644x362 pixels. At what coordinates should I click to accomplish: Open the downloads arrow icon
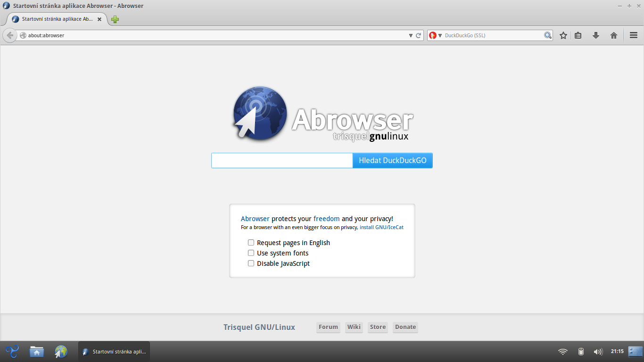coord(596,35)
